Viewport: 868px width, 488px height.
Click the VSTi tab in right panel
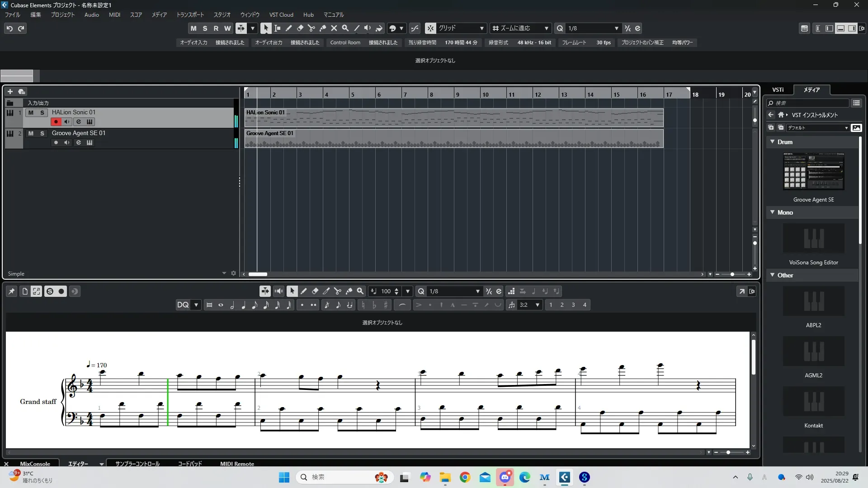(x=778, y=89)
